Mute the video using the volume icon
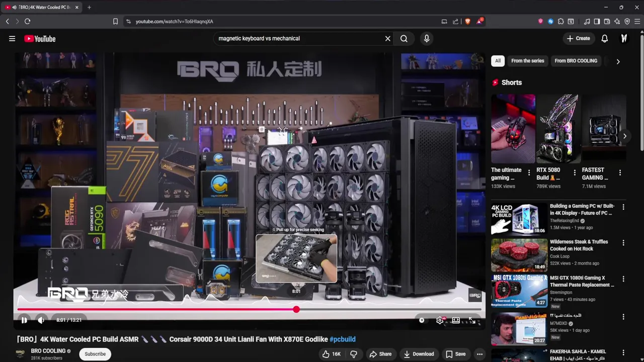644x362 pixels. point(41,320)
